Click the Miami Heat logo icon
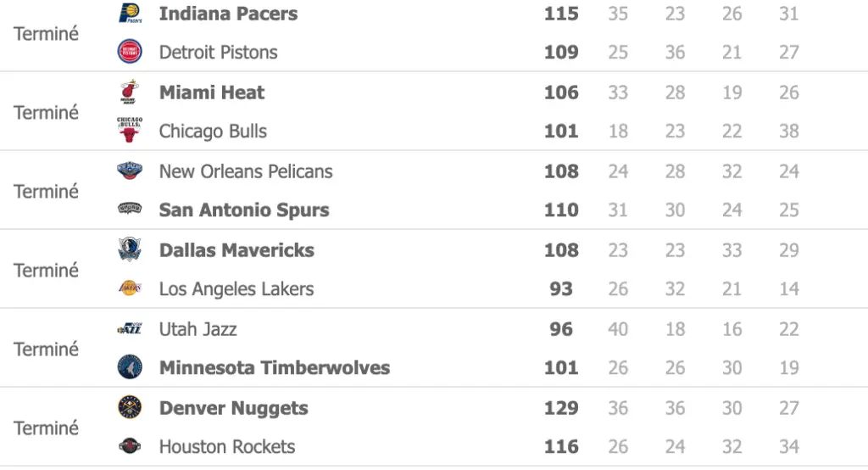The height and width of the screenshot is (470, 868). 130,92
